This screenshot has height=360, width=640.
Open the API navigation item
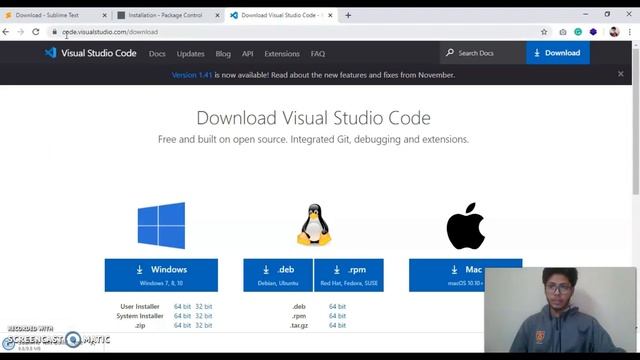(x=247, y=53)
